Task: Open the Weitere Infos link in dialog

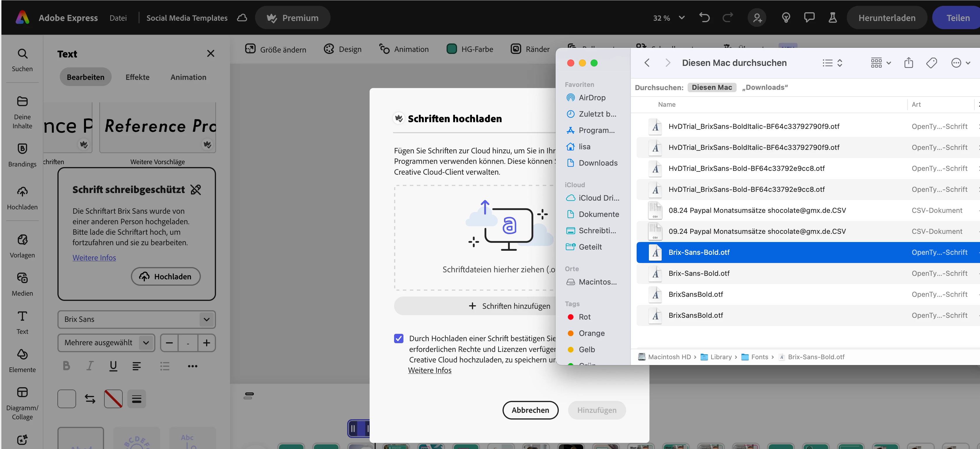Action: click(x=429, y=370)
